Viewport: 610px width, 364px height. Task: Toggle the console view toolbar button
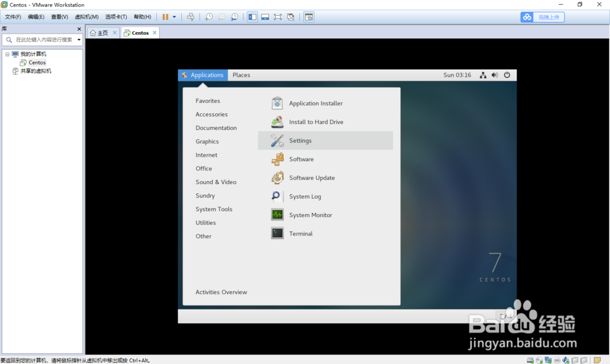click(309, 16)
